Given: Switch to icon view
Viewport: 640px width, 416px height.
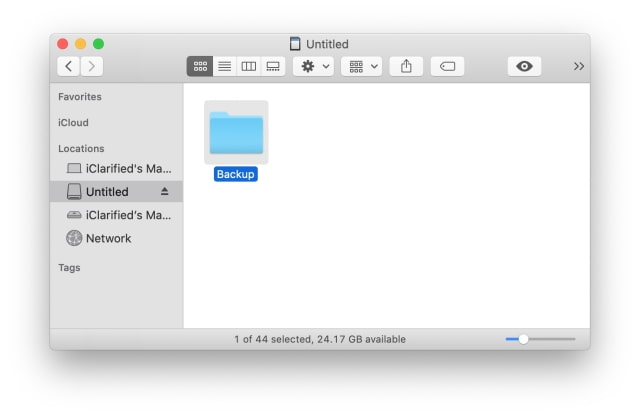Looking at the screenshot, I should point(200,66).
